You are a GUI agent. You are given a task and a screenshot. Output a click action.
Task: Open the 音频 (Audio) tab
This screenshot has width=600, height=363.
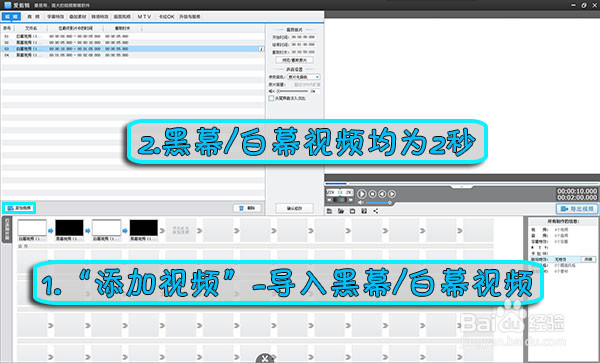tap(33, 16)
